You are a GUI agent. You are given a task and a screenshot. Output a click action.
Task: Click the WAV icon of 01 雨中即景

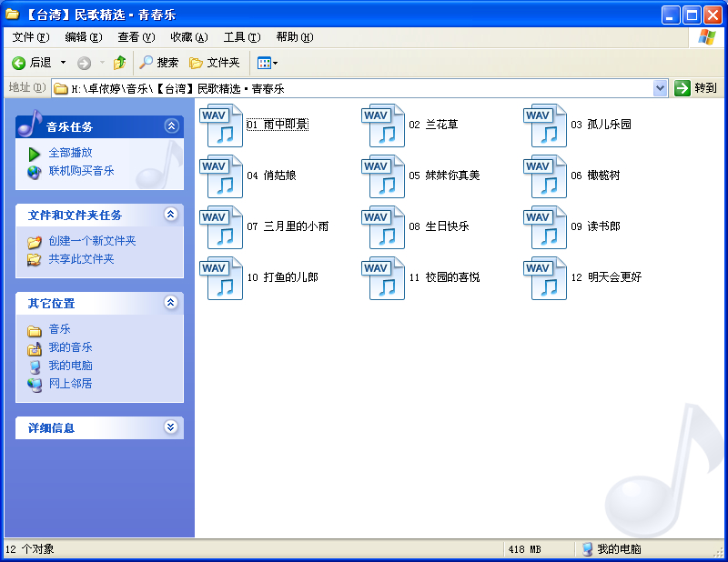pos(221,125)
